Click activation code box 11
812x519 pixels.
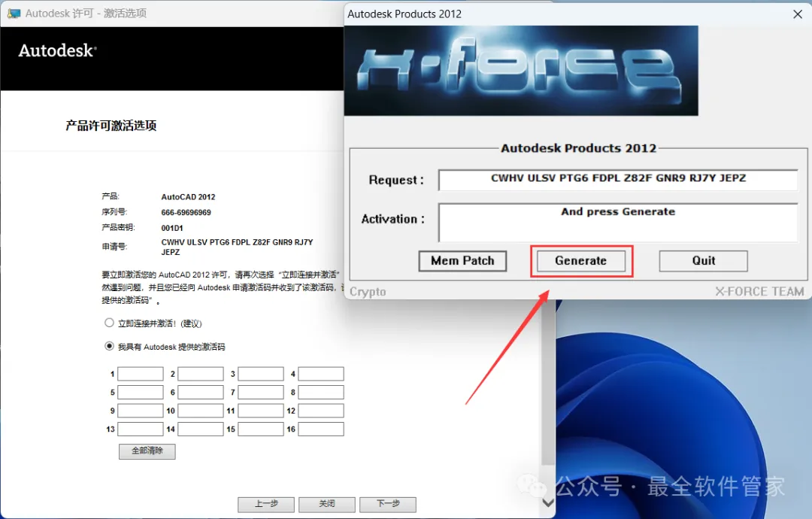point(260,411)
